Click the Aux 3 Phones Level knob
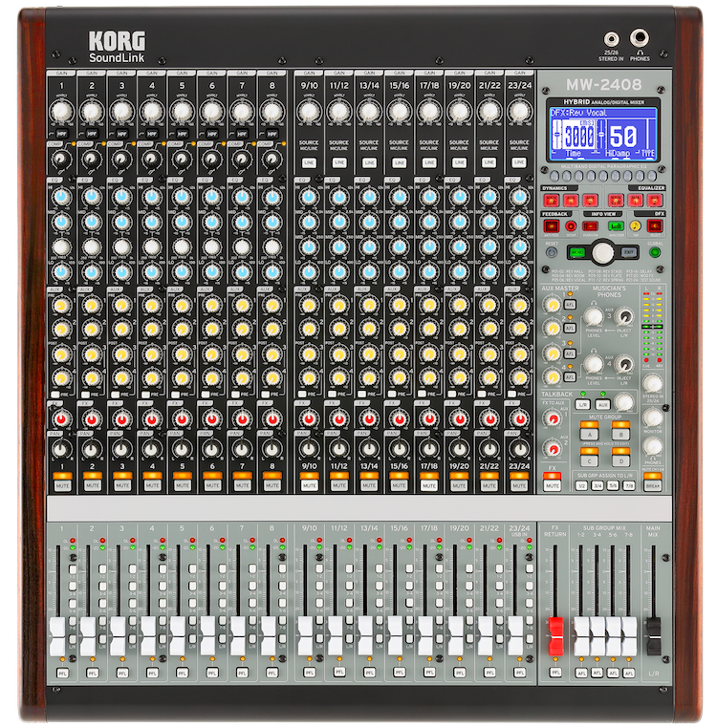 pyautogui.click(x=594, y=316)
